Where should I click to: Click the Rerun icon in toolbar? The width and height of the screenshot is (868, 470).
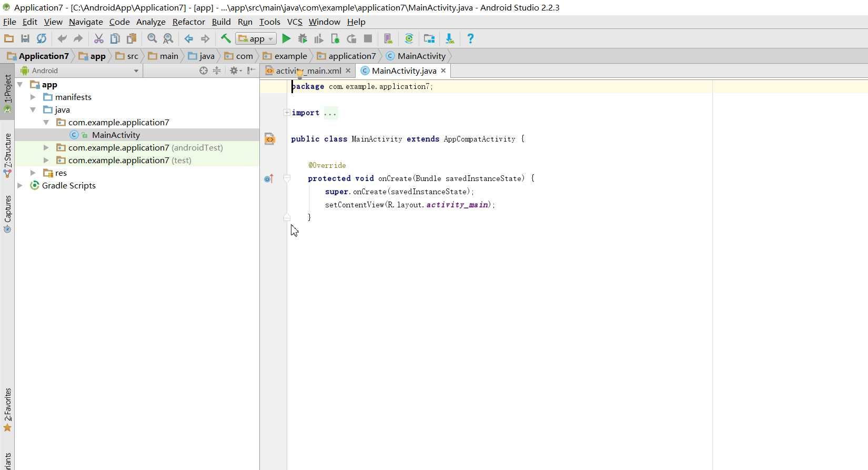point(351,38)
